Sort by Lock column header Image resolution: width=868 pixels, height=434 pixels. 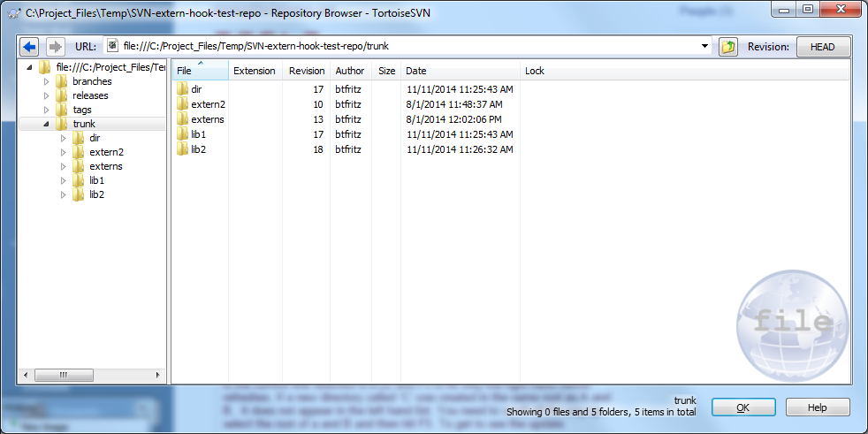[x=684, y=71]
